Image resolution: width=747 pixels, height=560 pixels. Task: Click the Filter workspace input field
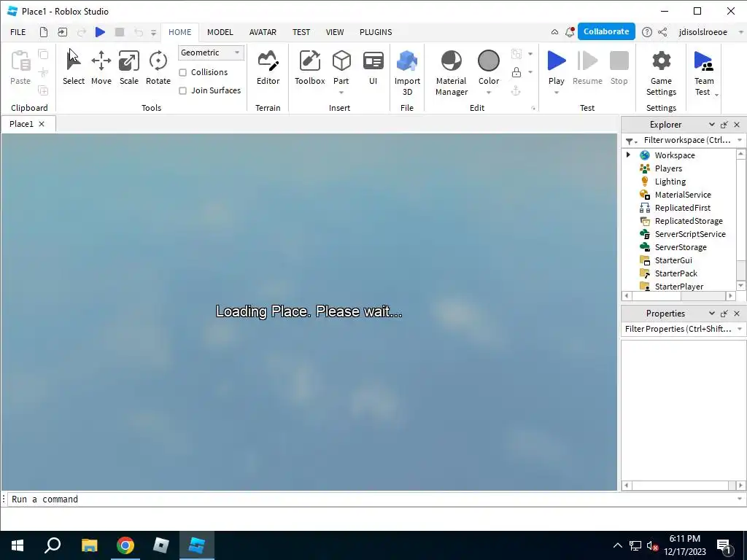click(x=686, y=140)
